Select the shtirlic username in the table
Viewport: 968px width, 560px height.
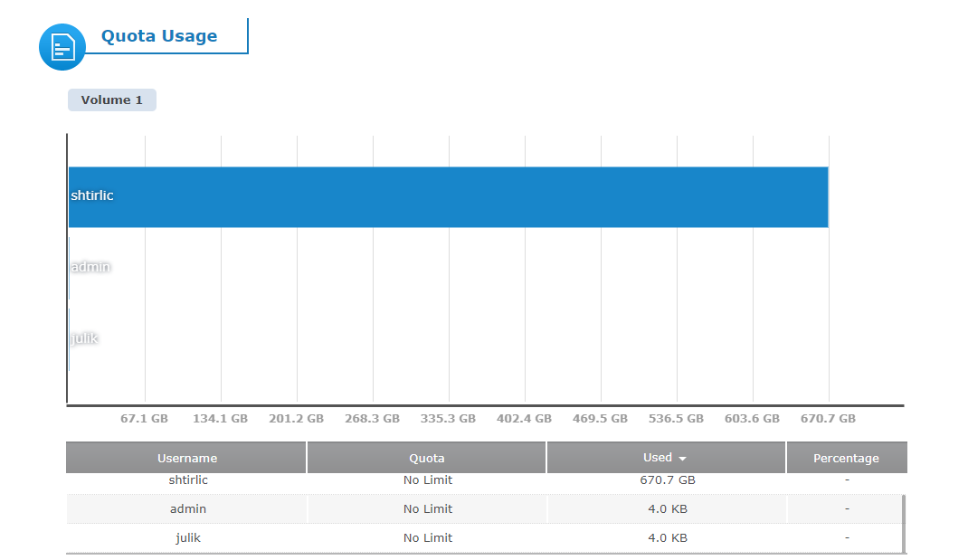(187, 480)
